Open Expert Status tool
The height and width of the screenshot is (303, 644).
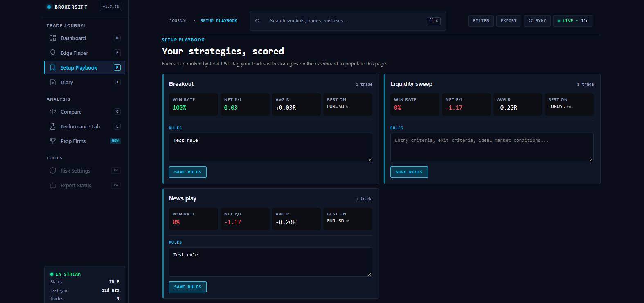point(85,185)
